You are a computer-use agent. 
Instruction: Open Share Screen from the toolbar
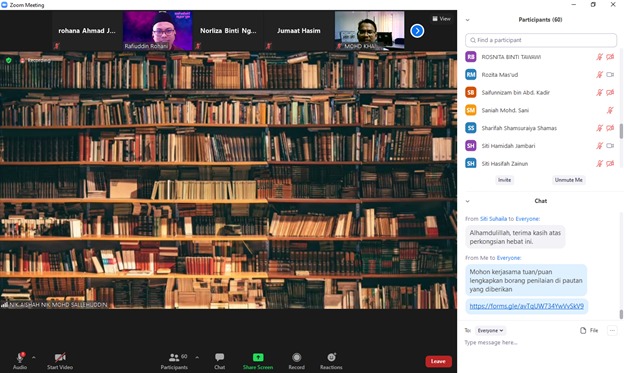pyautogui.click(x=258, y=361)
